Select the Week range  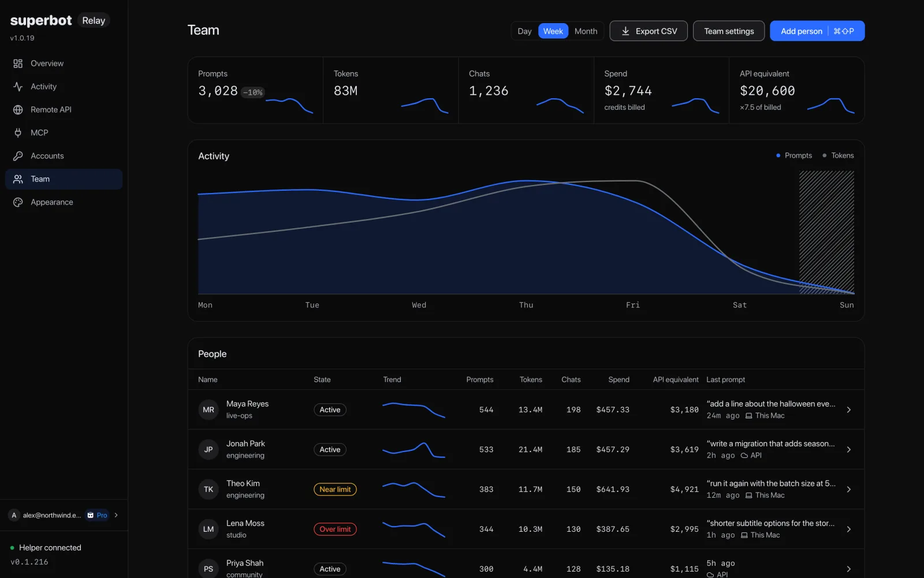pos(553,31)
